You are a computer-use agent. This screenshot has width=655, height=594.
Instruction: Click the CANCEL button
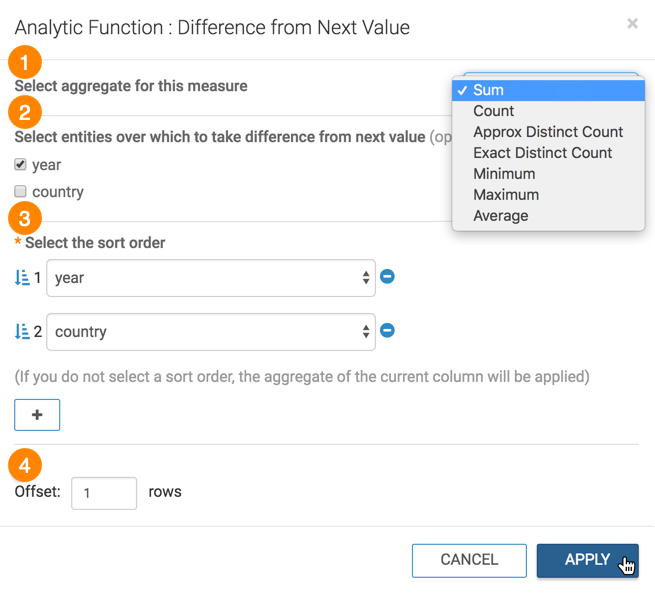point(469,560)
